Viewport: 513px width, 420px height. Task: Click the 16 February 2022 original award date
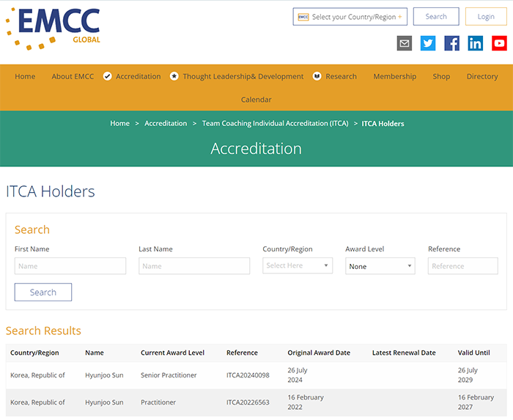[x=306, y=402]
